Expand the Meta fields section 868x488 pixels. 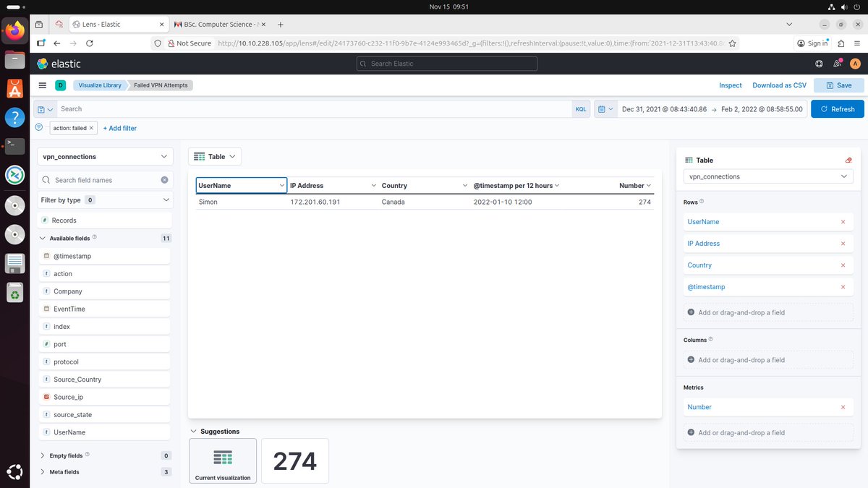(x=63, y=471)
